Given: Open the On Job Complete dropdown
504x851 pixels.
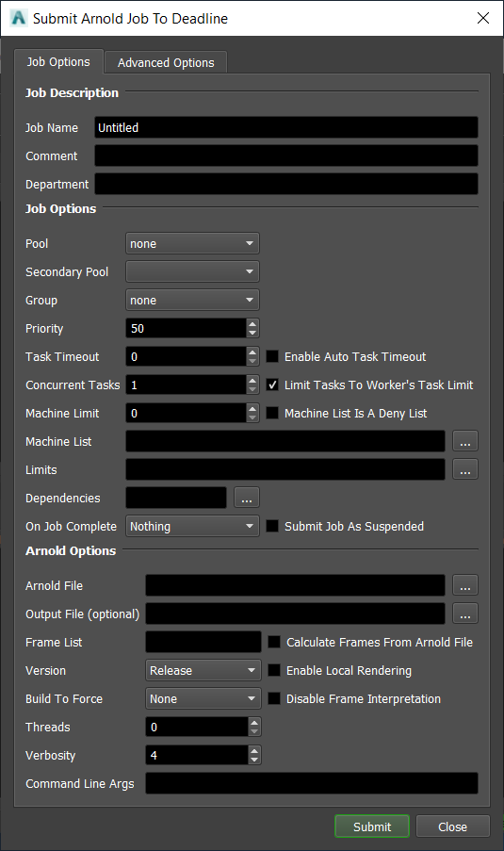Looking at the screenshot, I should tap(192, 526).
